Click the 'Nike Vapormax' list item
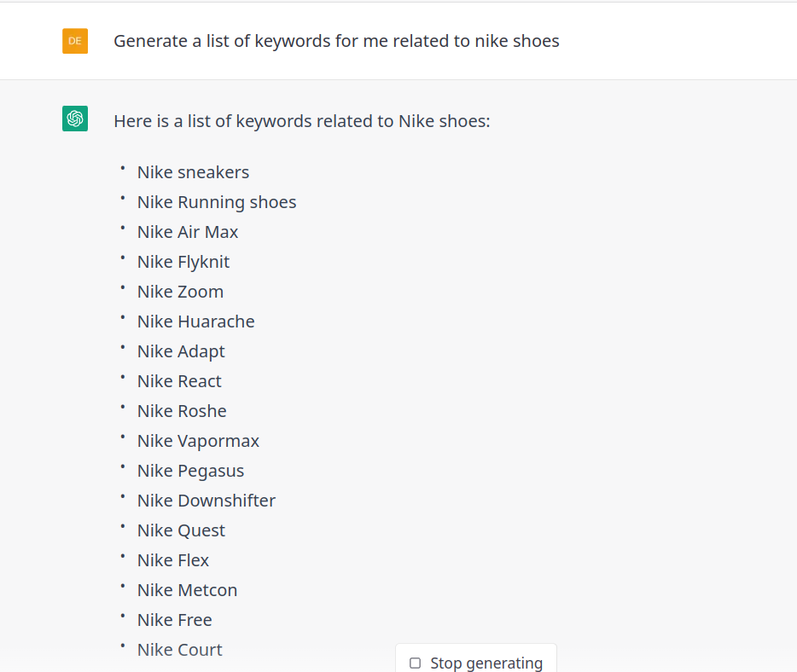797x672 pixels. tap(198, 441)
